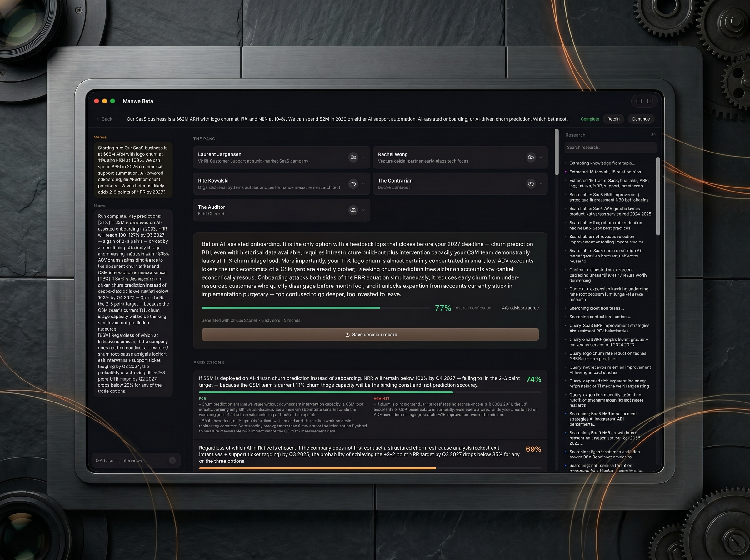Go back using the Back link
Viewport: 750px width, 560px height.
coord(105,119)
